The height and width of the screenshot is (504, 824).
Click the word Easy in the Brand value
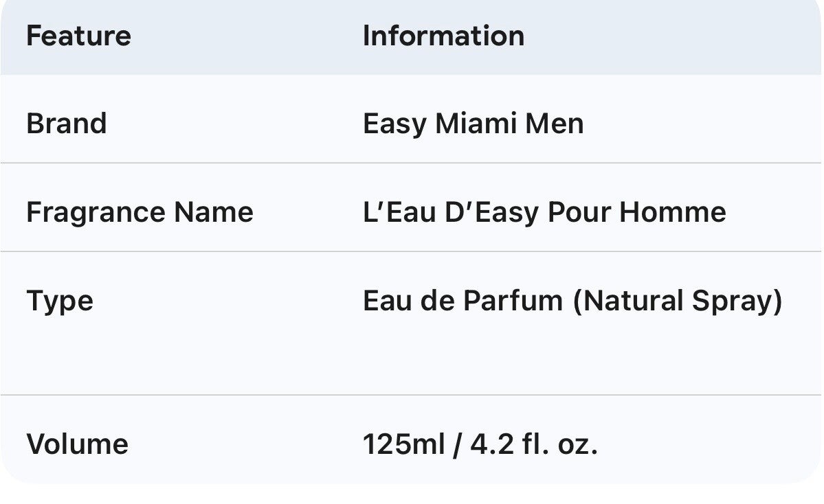pyautogui.click(x=394, y=124)
